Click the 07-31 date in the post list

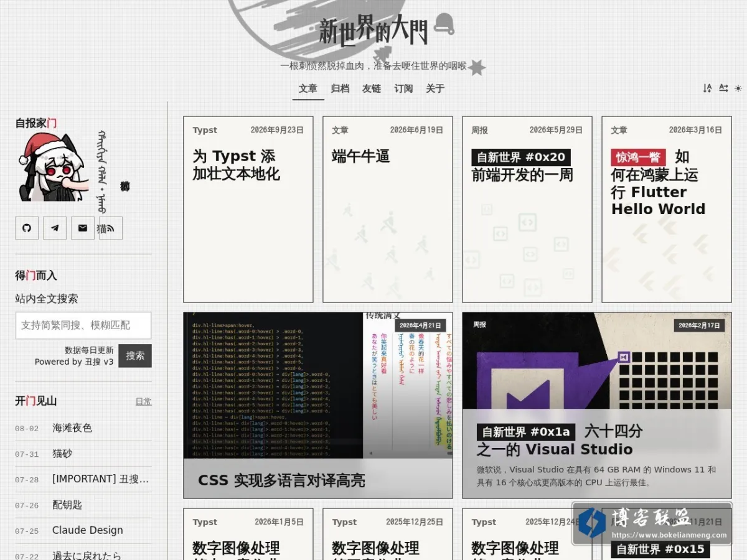pos(27,454)
